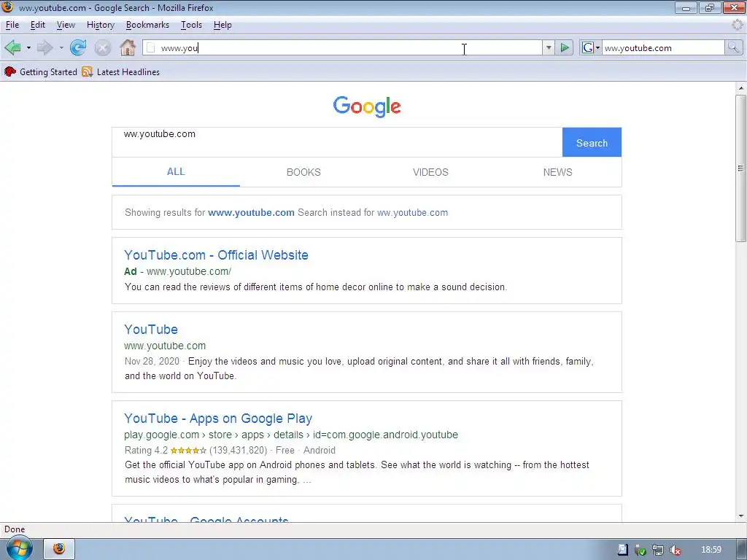
Task: Click the vertical scrollbar thumb
Action: (x=741, y=168)
